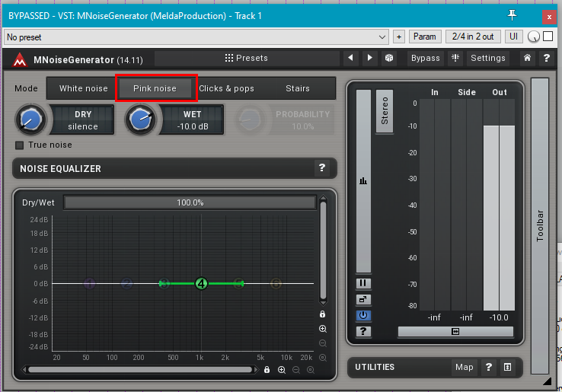This screenshot has height=392, width=562.
Task: Click the WET level knob
Action: (140, 120)
